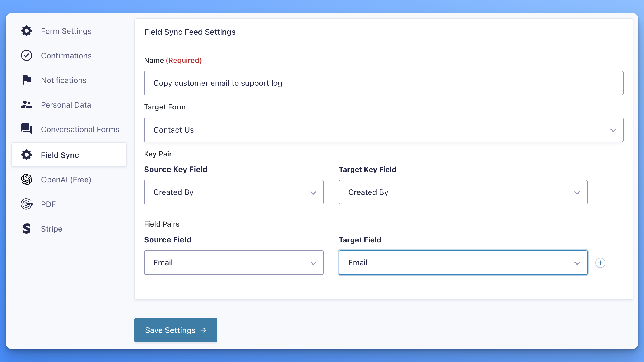The height and width of the screenshot is (362, 644).
Task: Click the Name (Required) label
Action: click(173, 60)
